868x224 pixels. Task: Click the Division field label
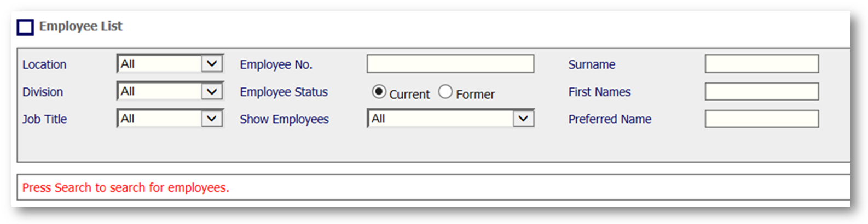point(43,92)
